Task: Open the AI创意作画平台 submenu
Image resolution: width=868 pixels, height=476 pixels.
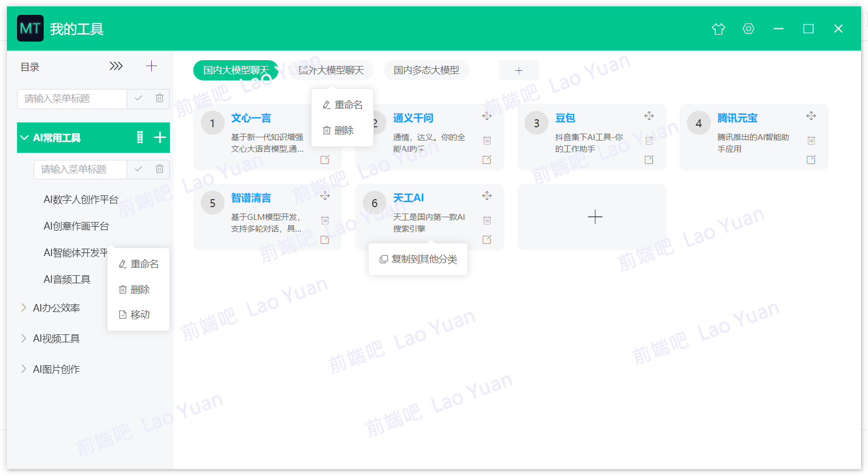Action: (x=76, y=226)
